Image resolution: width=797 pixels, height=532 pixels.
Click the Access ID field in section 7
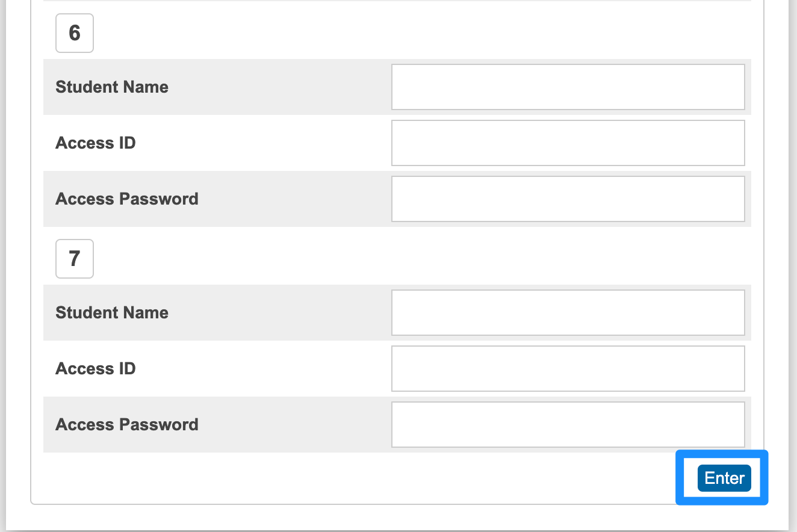(568, 368)
